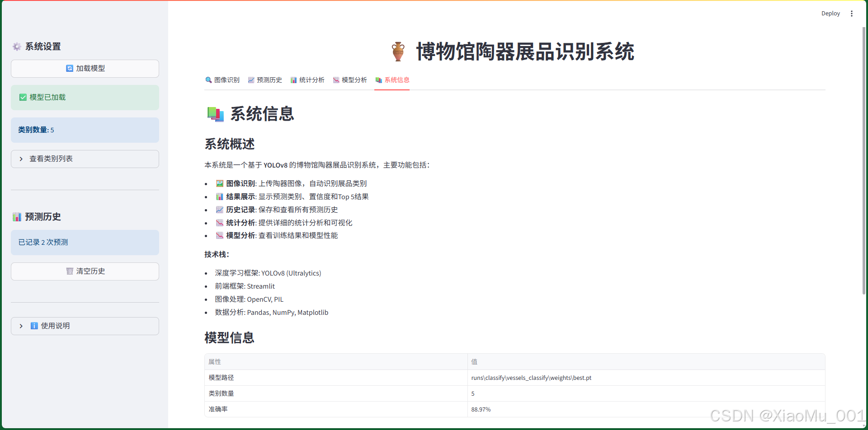Viewport: 868px width, 430px height.
Task: Click the trash icon in 清空历史 button
Action: point(69,271)
